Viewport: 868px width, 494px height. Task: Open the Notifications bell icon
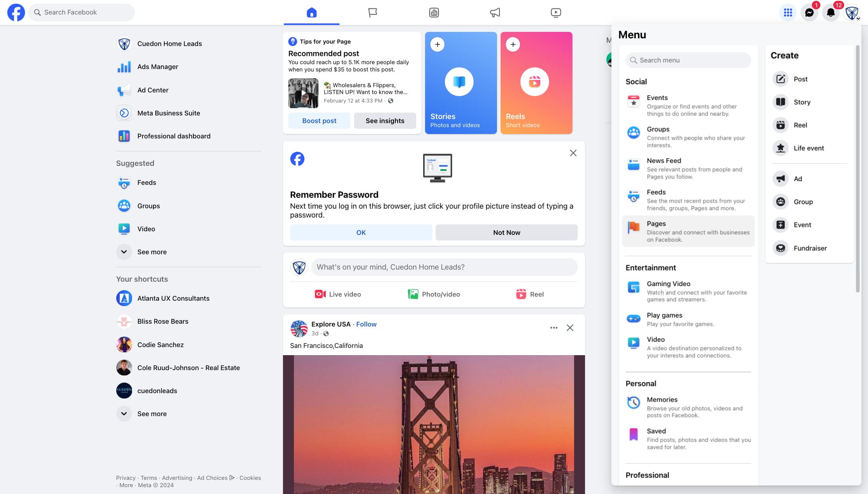tap(830, 13)
